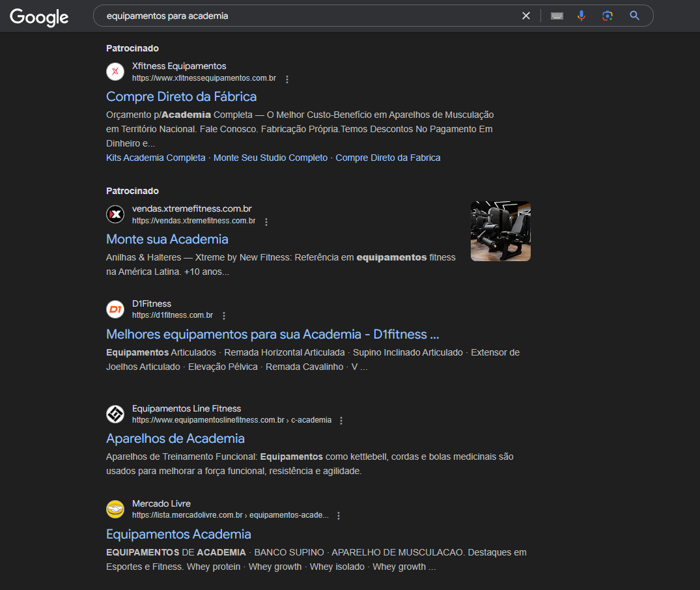The height and width of the screenshot is (590, 700).
Task: Click the Xtreme Fitness gym equipment thumbnail
Action: (500, 231)
